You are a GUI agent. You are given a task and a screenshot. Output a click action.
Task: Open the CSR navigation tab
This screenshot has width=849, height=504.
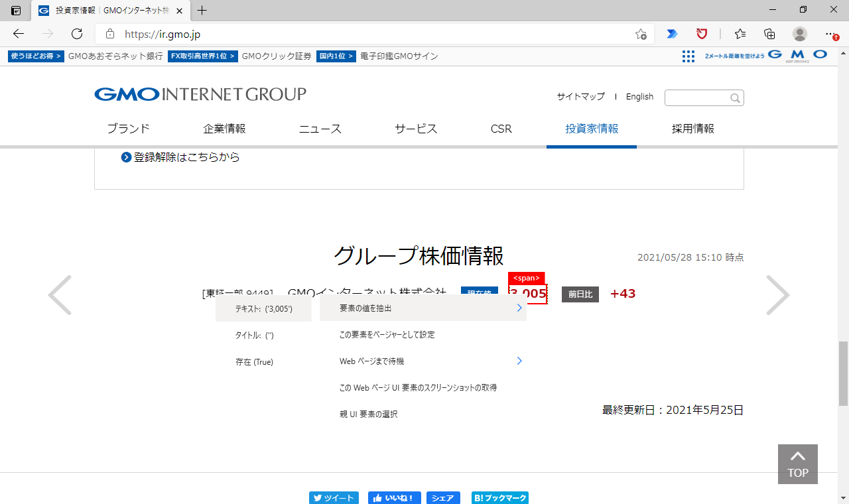coord(501,129)
